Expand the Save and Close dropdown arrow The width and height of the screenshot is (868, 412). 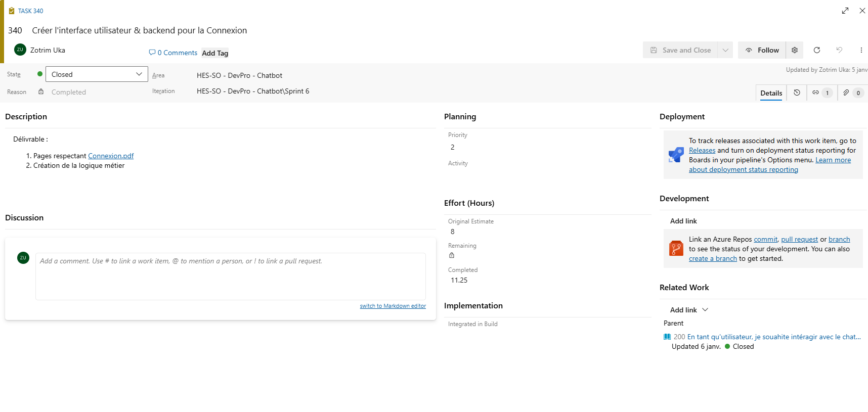(725, 50)
